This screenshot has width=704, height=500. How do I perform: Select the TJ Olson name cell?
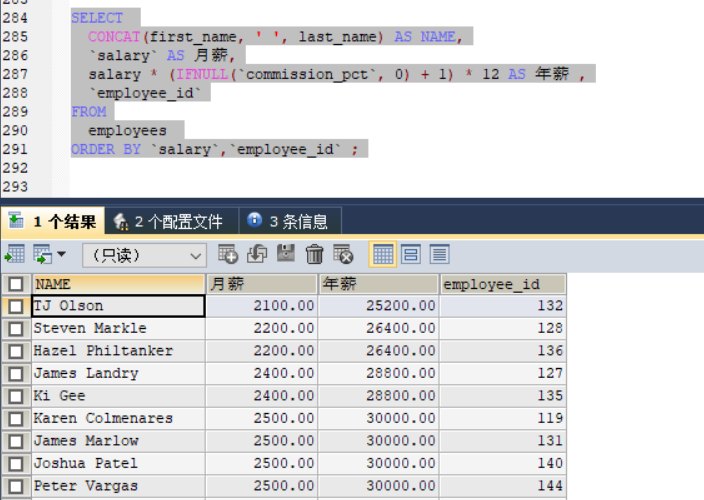tap(119, 306)
